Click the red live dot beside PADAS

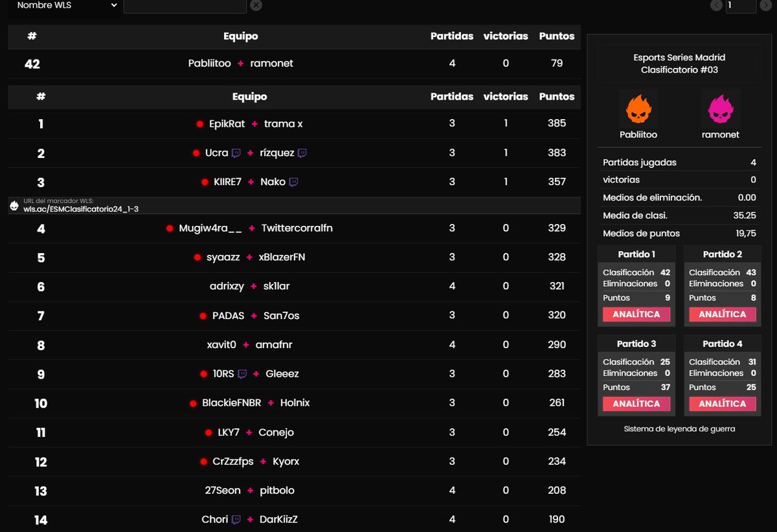[x=203, y=316]
